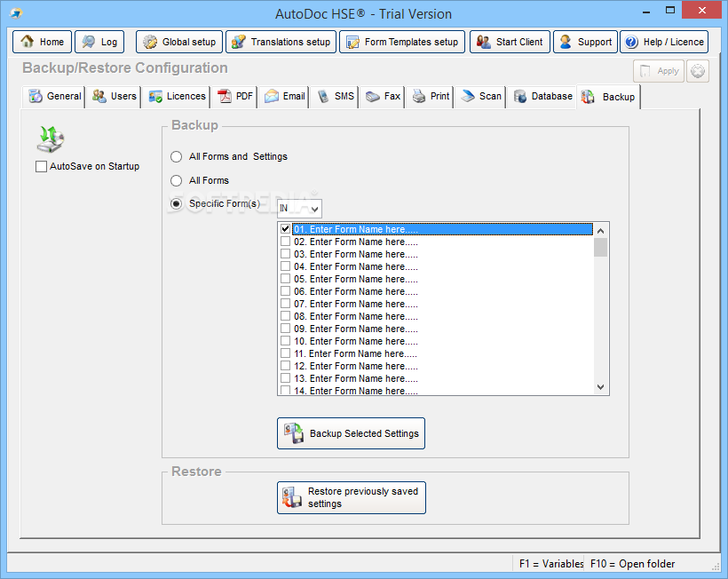Click the icon on Restore previously saved settings
This screenshot has width=728, height=579.
point(292,497)
